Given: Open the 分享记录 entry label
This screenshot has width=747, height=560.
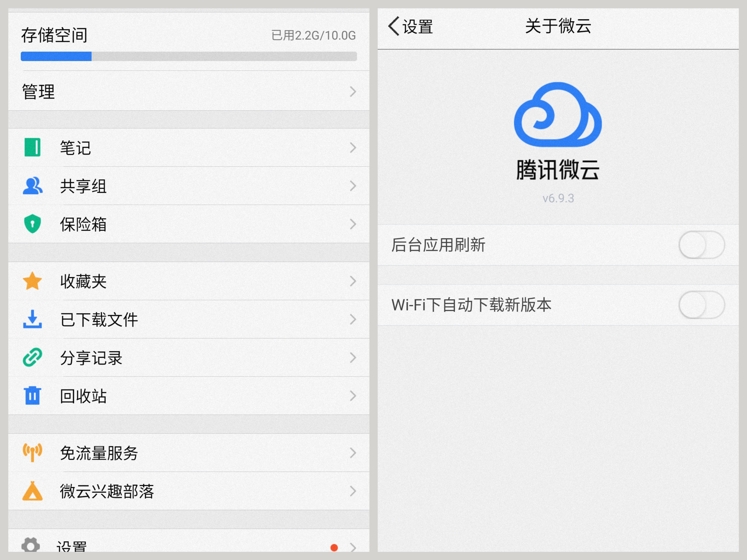Looking at the screenshot, I should [x=91, y=358].
